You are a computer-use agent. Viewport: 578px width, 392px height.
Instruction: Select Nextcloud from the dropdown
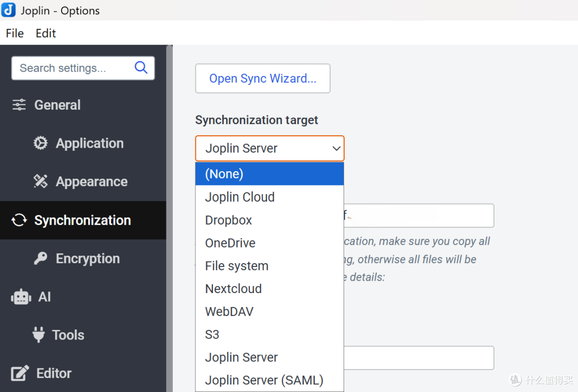(270, 288)
